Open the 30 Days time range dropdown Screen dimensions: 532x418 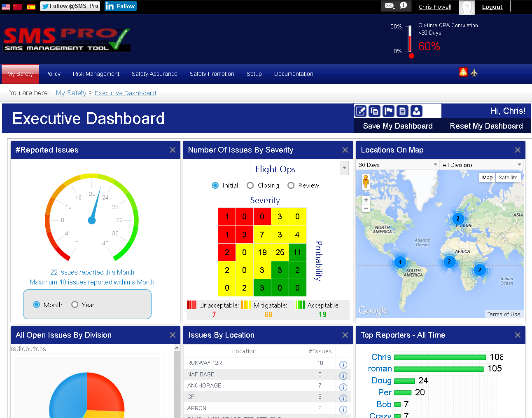[397, 165]
